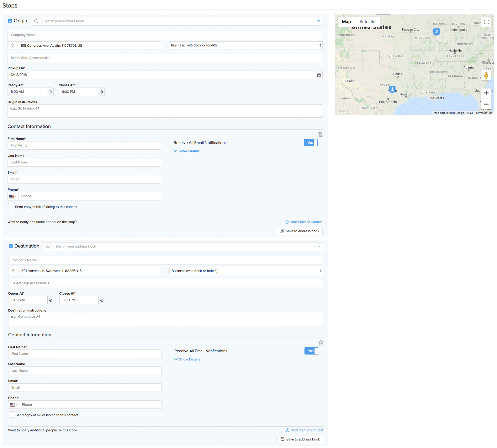Open Destination phone country flag selector

[13, 405]
